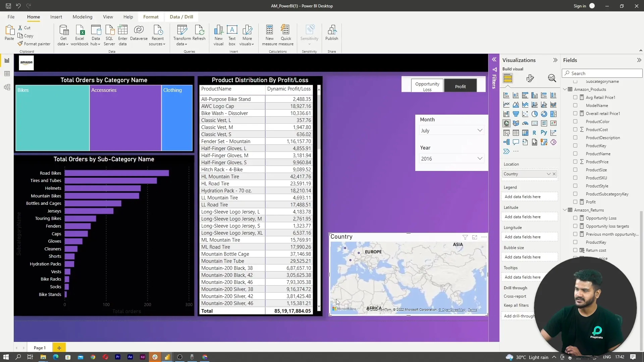Check the Profit field checkbox

pos(575,202)
